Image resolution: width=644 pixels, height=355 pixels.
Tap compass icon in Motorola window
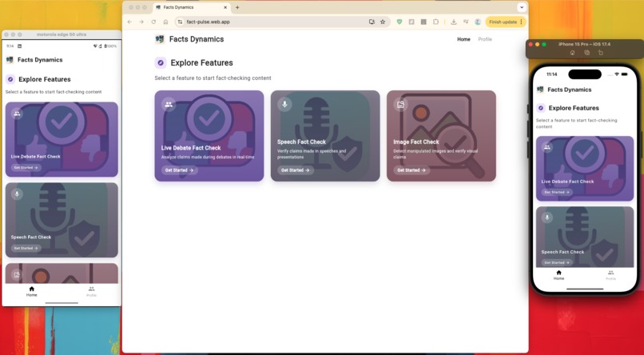pyautogui.click(x=10, y=79)
